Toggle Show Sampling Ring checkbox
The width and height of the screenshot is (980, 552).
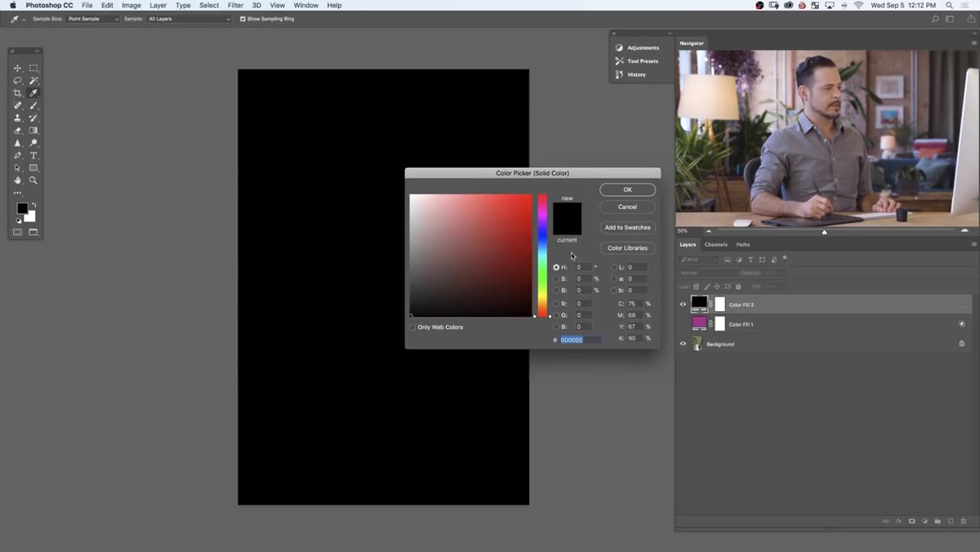(x=243, y=19)
